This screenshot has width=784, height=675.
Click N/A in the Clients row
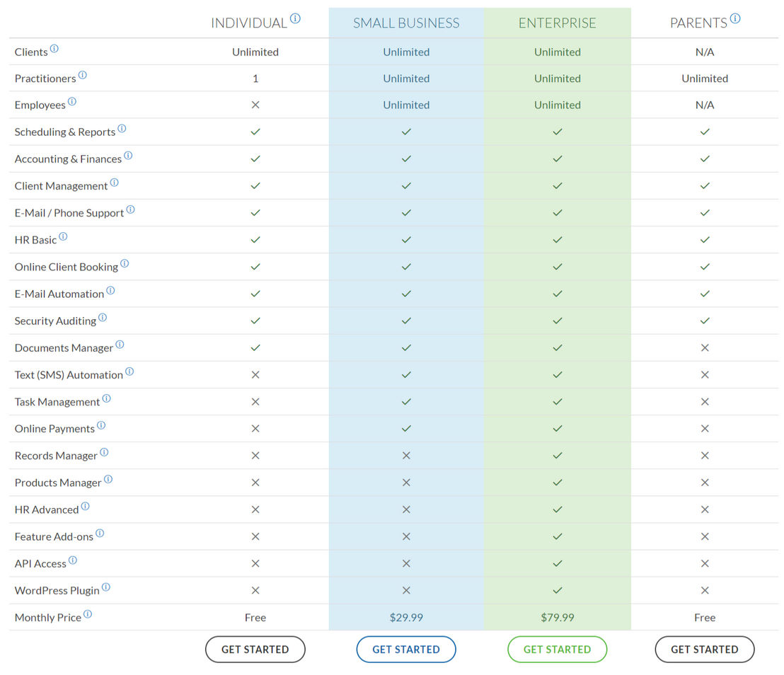tap(705, 52)
